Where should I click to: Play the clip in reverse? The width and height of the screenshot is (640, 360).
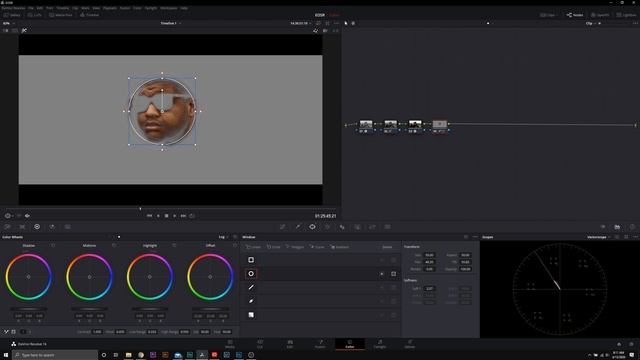click(158, 216)
